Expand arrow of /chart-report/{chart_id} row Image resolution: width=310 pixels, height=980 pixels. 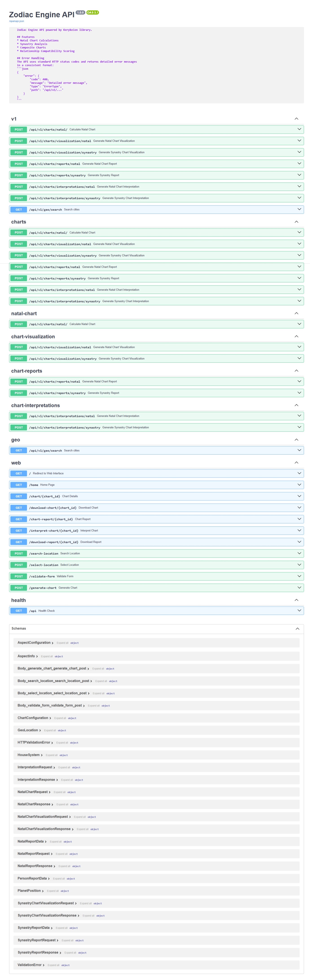click(x=299, y=519)
